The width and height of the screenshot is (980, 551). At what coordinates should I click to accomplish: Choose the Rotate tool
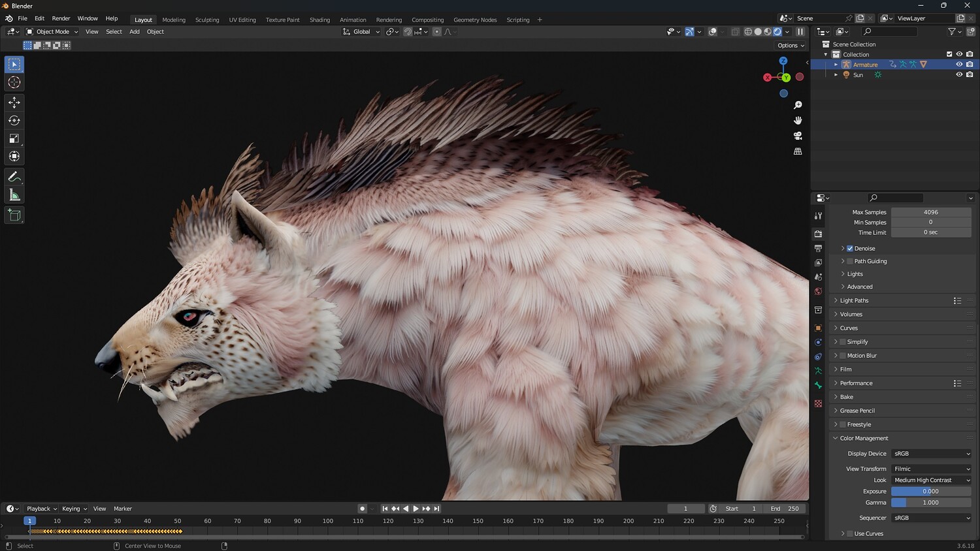(14, 120)
